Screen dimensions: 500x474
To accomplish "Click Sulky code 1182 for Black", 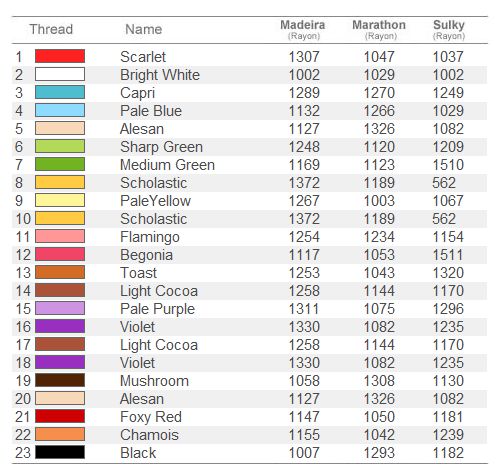I will (448, 453).
